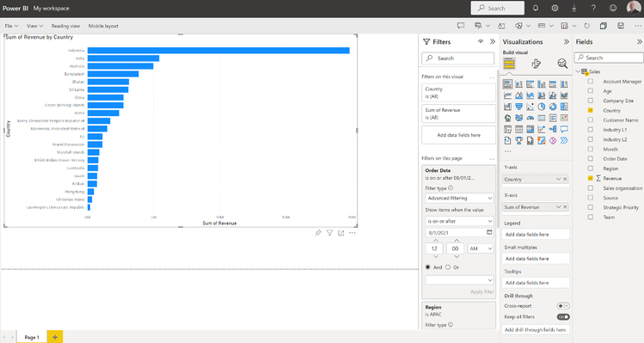The width and height of the screenshot is (644, 343).
Task: Pin the chart visual with pin icon
Action: [x=318, y=233]
